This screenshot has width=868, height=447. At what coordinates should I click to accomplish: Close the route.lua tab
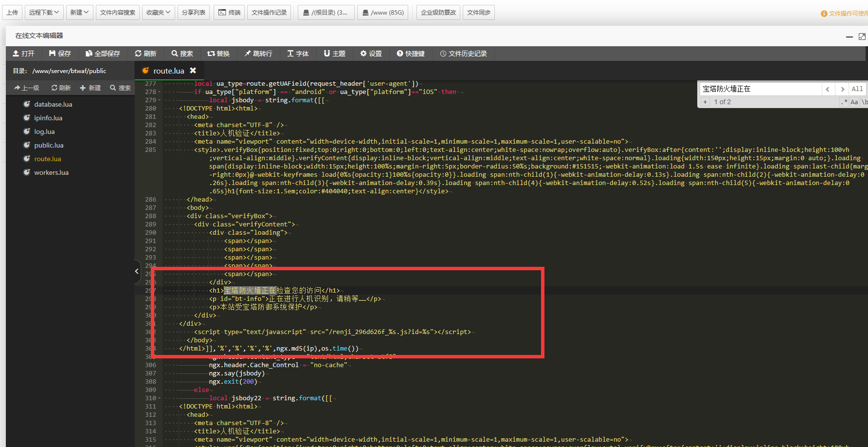click(193, 71)
